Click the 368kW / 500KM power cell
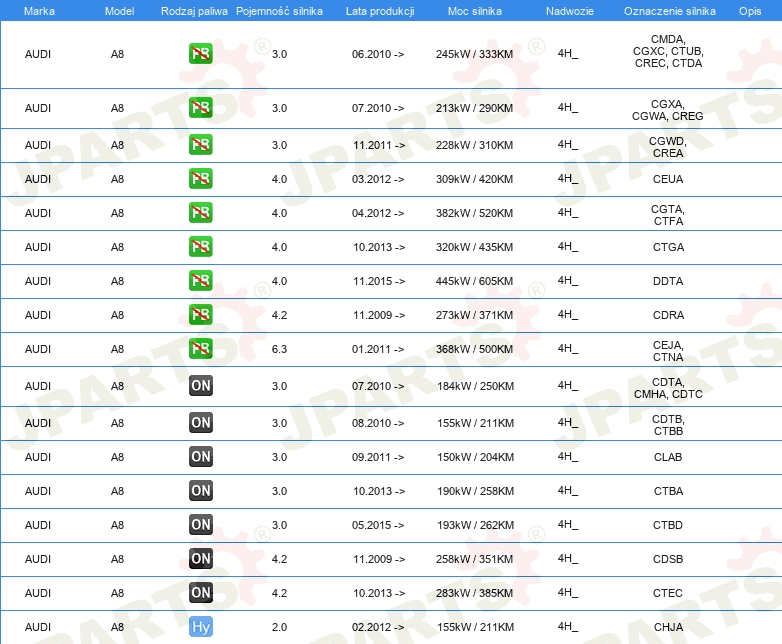782x644 pixels. (x=474, y=349)
